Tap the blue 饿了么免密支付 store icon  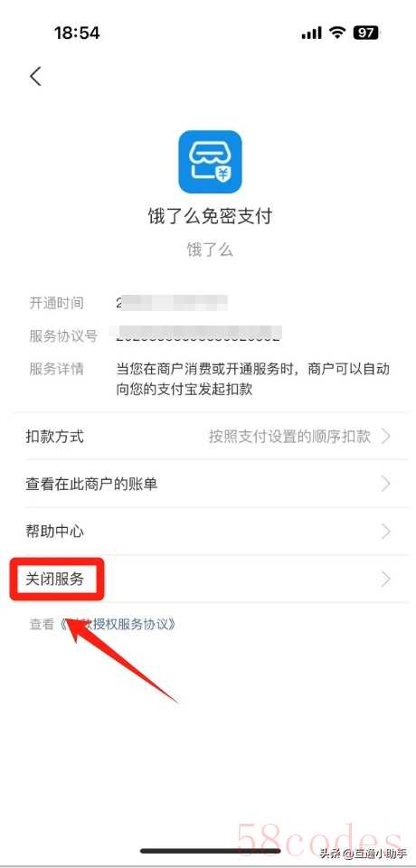[x=210, y=162]
